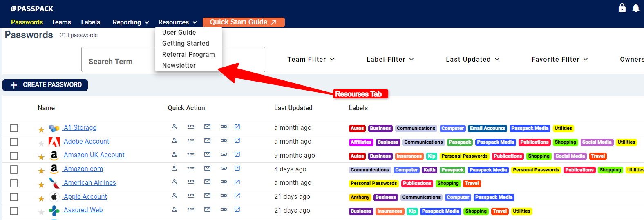Open the Assured Web link

(x=83, y=210)
